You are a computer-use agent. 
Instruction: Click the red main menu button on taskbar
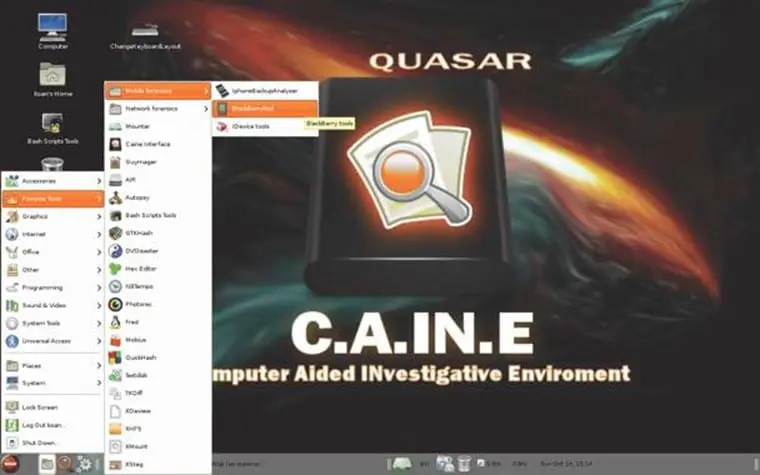pyautogui.click(x=11, y=464)
